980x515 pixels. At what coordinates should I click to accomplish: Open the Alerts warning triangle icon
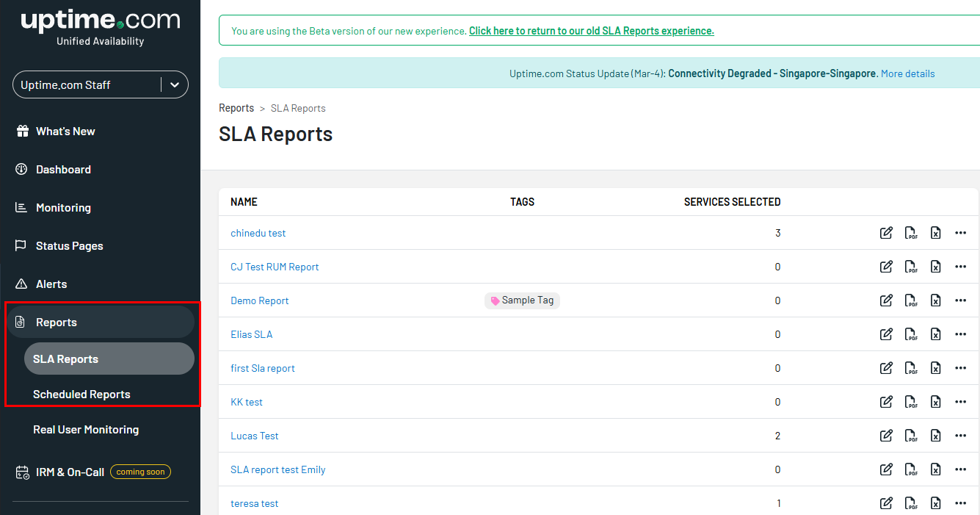point(21,284)
